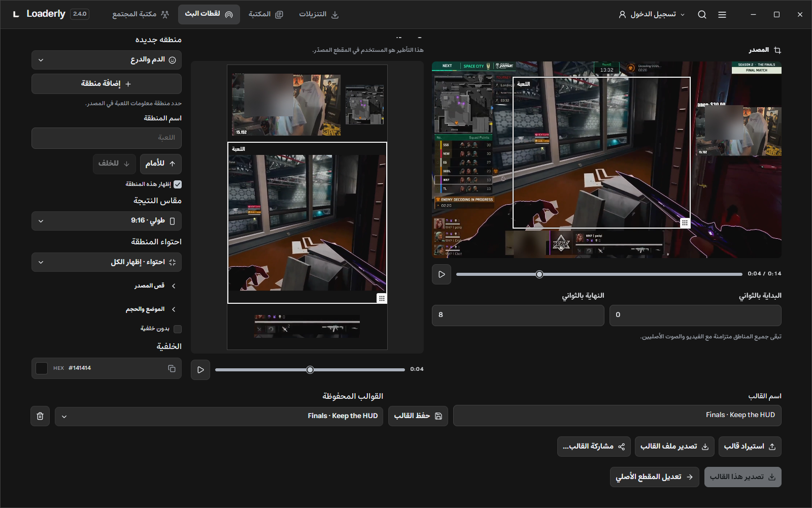Play the source video preview
812x508 pixels.
click(442, 274)
